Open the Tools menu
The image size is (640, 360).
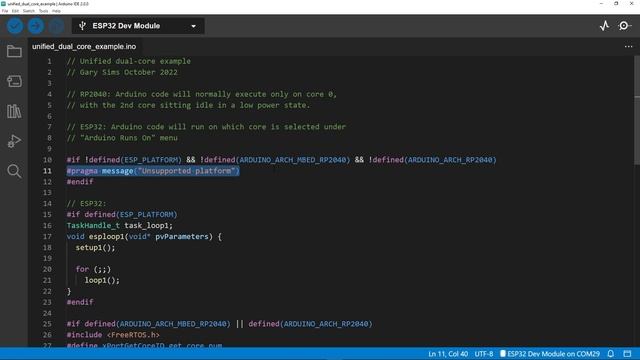43,11
